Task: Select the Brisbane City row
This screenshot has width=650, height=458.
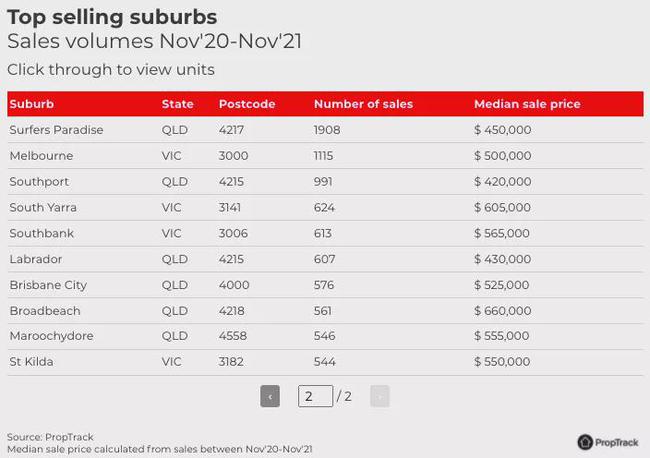Action: (325, 285)
